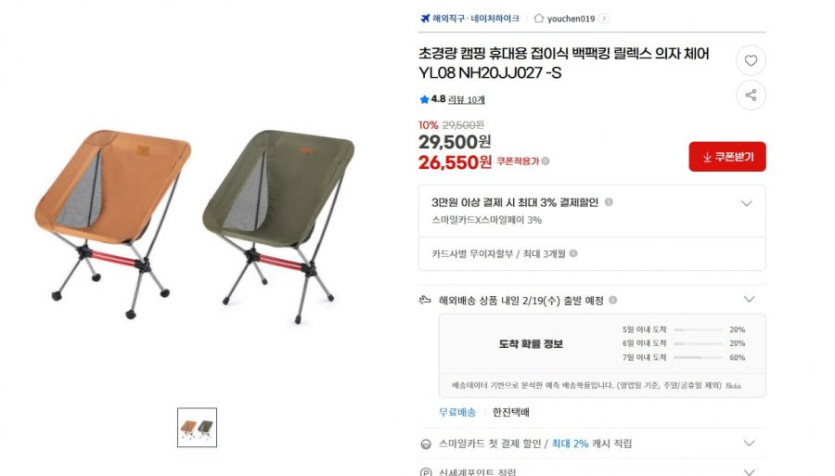Image resolution: width=835 pixels, height=476 pixels.
Task: Click the home icon beside youchen019
Action: click(539, 18)
